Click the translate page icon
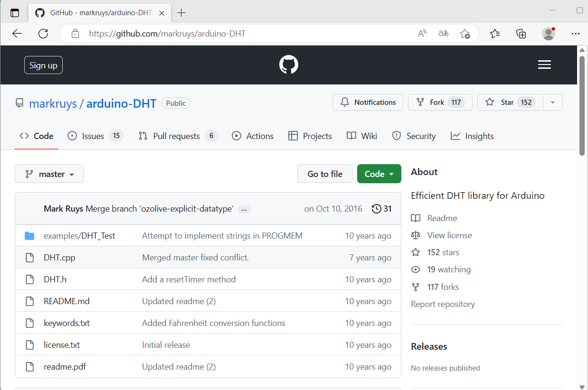 point(444,34)
